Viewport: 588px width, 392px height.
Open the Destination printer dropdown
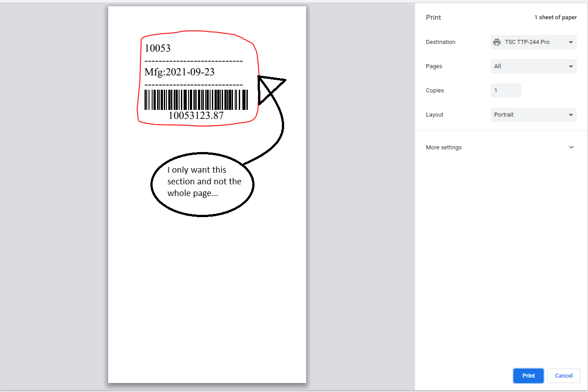point(533,42)
